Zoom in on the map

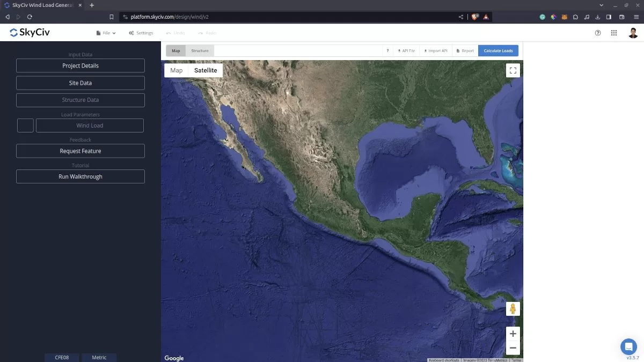(513, 333)
